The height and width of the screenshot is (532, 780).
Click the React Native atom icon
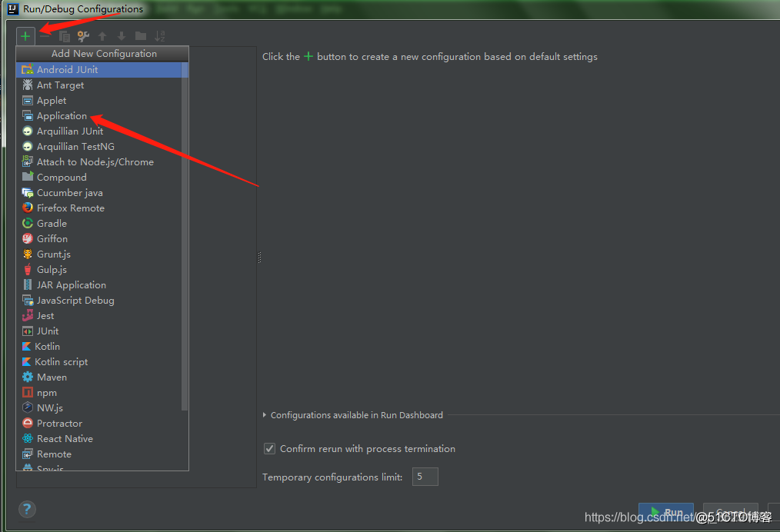pos(28,438)
